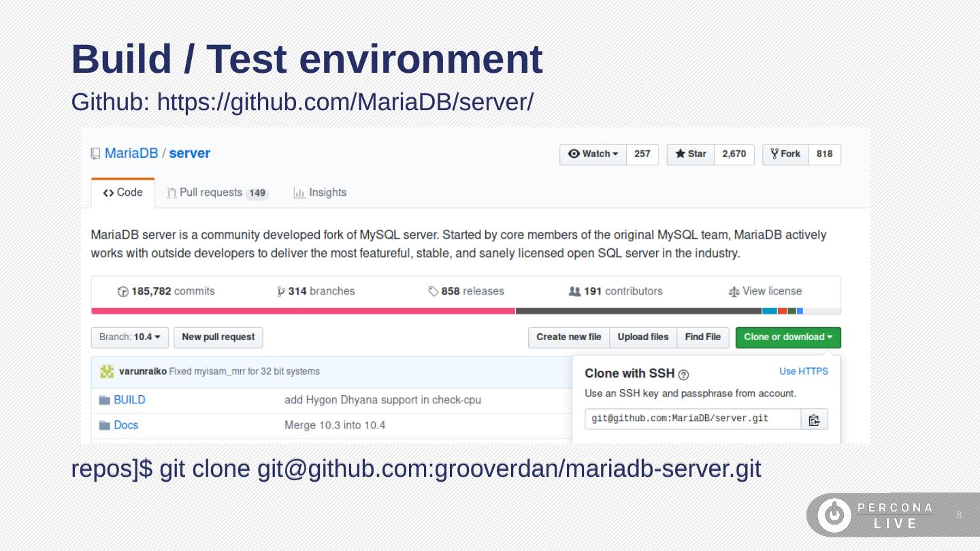Open the BUILD folder
Viewport: 980px width, 551px height.
129,400
